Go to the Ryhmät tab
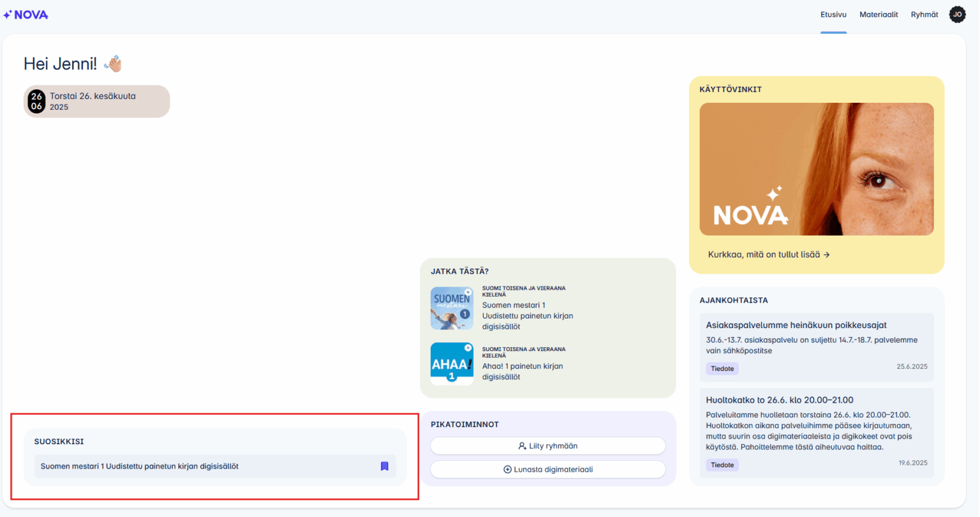 click(x=924, y=15)
